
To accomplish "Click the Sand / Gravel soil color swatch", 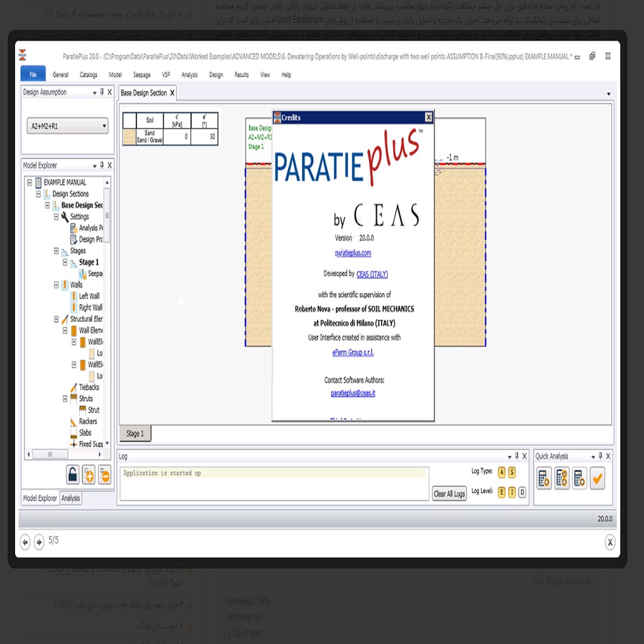I will coord(130,136).
